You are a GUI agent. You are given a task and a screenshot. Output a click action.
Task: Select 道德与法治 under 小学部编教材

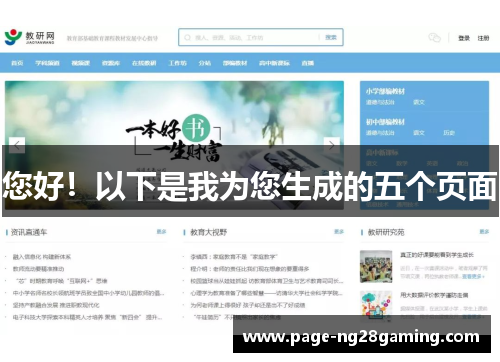[x=380, y=102]
